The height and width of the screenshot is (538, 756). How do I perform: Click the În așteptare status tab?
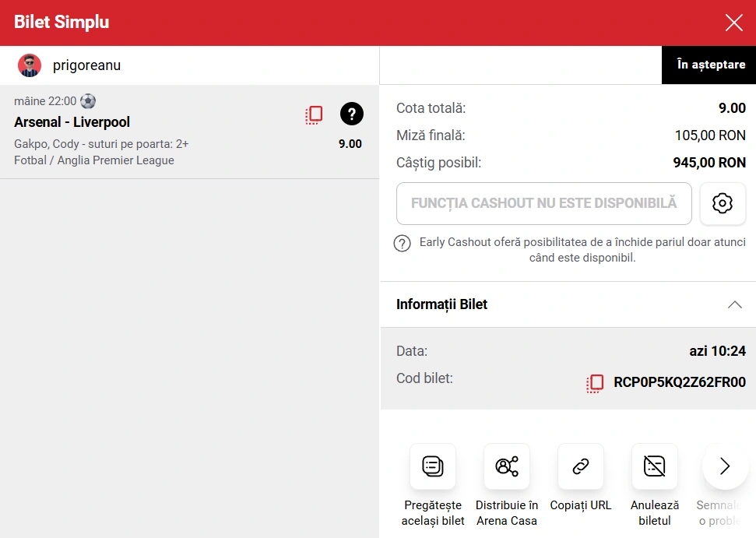[709, 65]
